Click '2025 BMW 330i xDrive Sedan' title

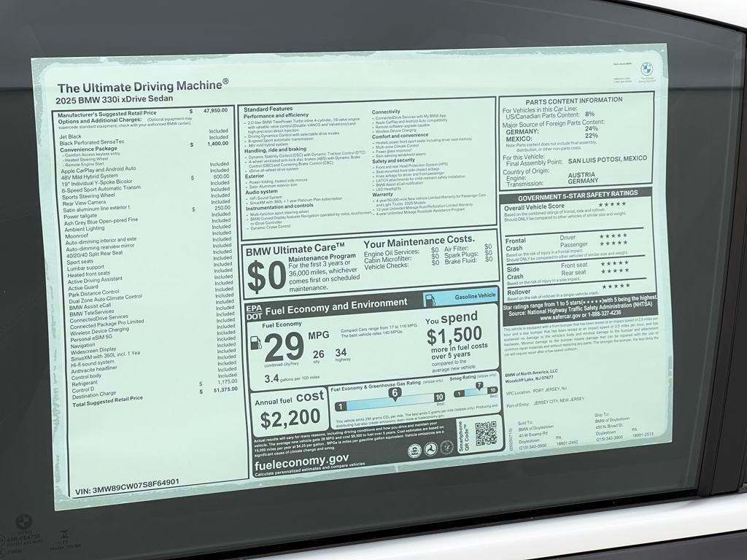click(115, 99)
